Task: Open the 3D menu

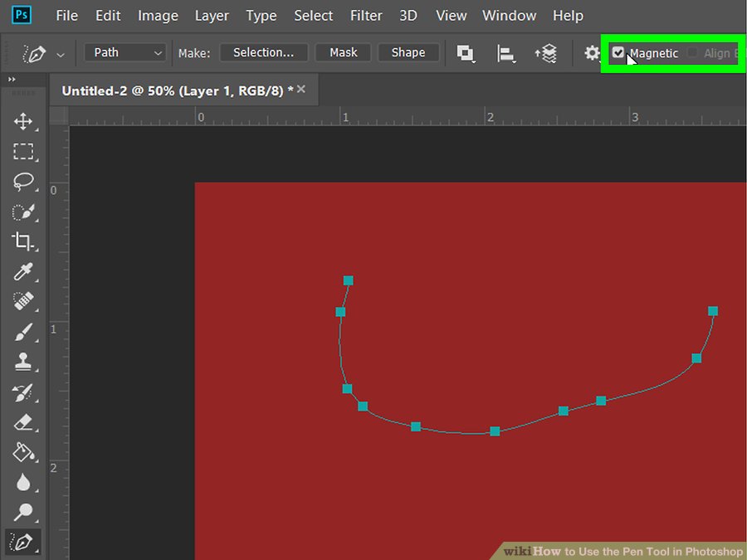Action: pyautogui.click(x=408, y=16)
